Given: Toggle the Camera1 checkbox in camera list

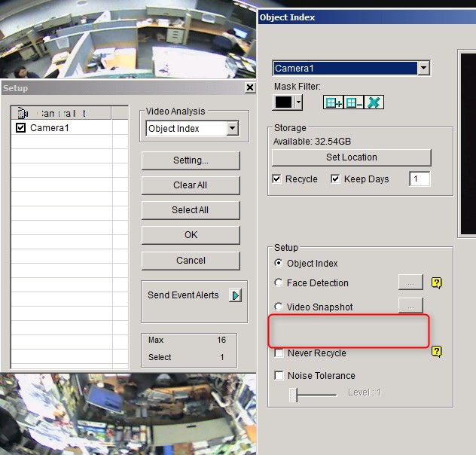Looking at the screenshot, I should 20,127.
